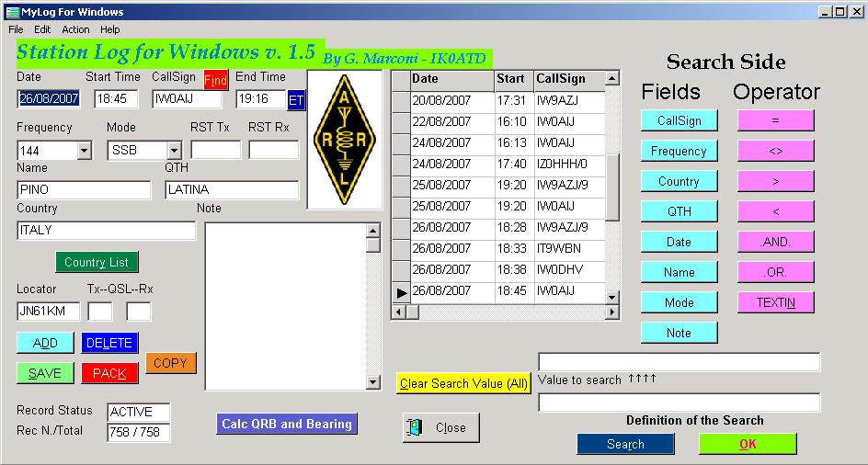Click the green OK button
868x465 pixels.
(x=748, y=444)
